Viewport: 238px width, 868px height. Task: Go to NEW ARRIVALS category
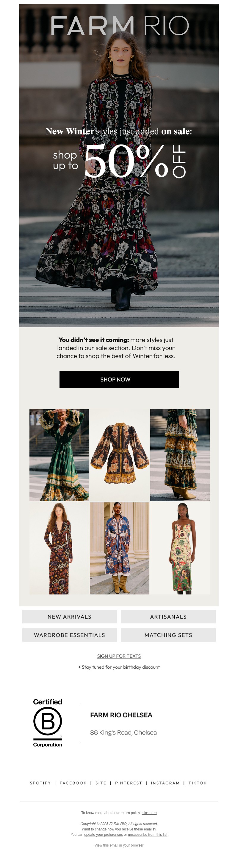click(69, 617)
